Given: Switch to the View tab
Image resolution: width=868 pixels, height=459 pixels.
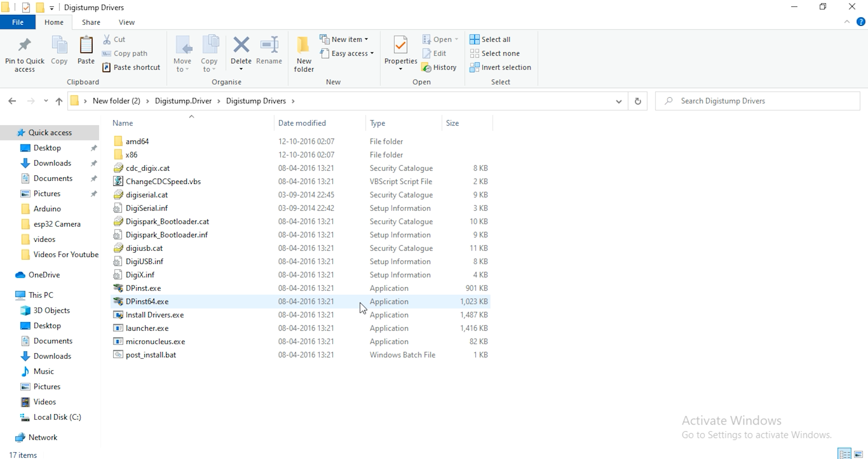Looking at the screenshot, I should coord(126,22).
